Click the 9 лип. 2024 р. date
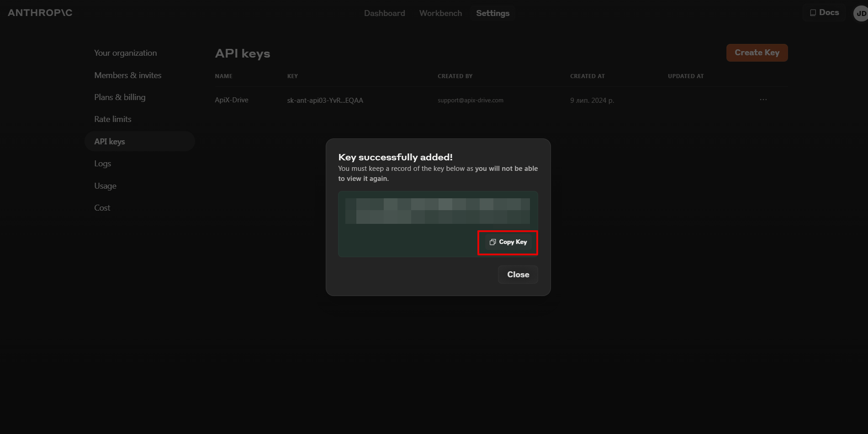868x434 pixels. coord(592,101)
